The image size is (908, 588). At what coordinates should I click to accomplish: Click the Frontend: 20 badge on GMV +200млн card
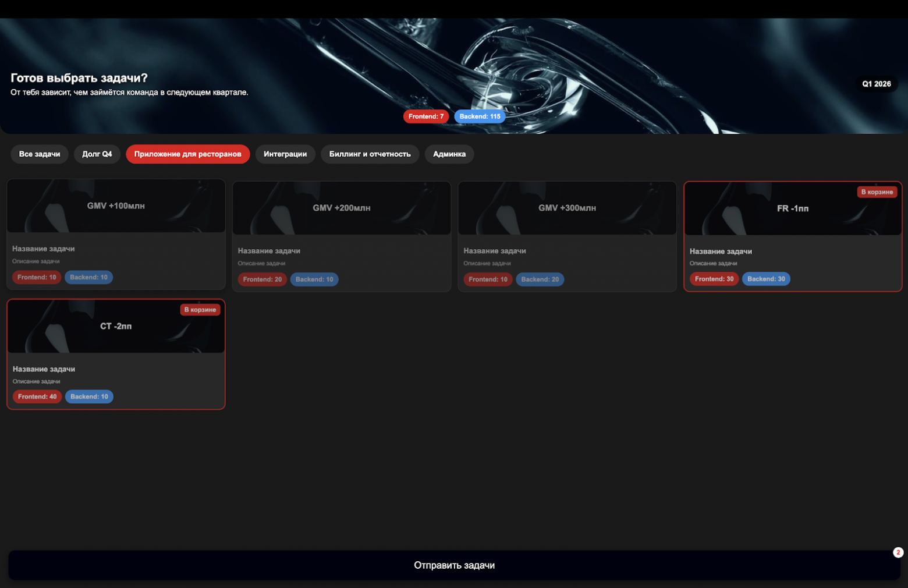pos(262,279)
